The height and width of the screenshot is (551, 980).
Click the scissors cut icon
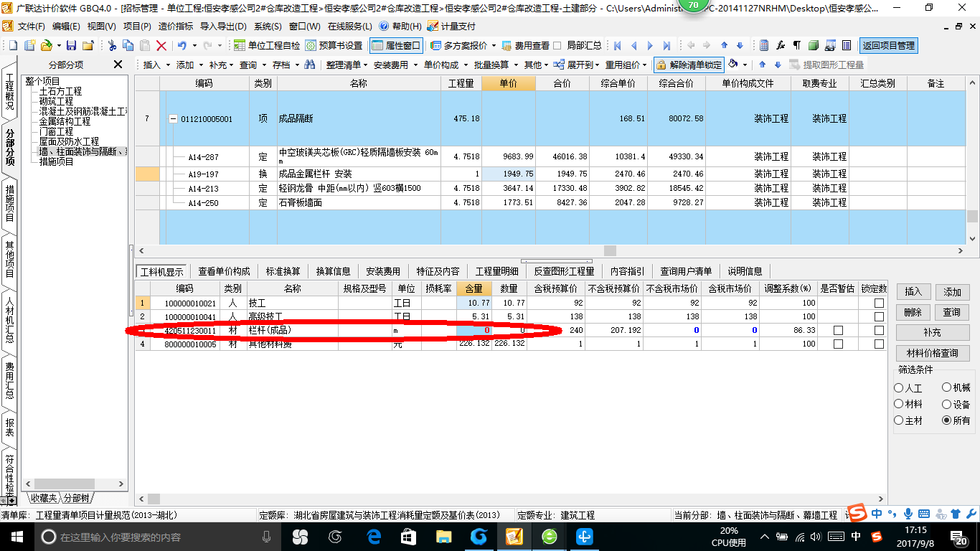click(112, 45)
